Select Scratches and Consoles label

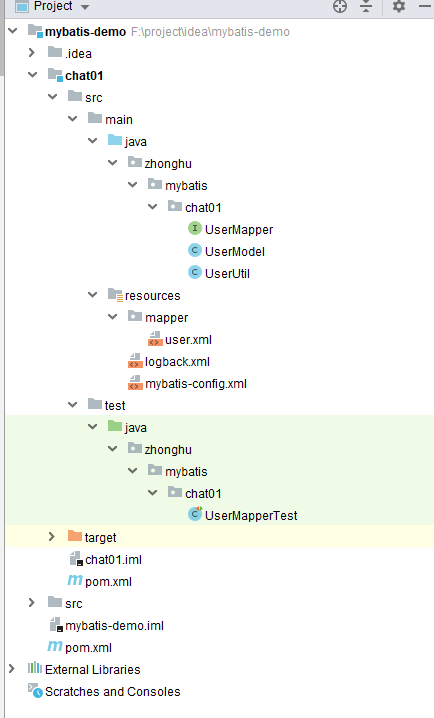[x=113, y=691]
